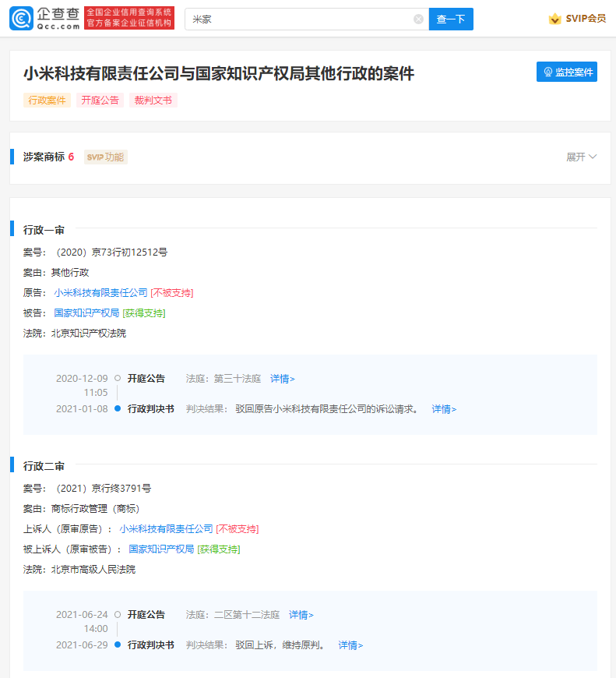Screen dimensions: 616x678
Task: Click the SVIP会员 crown icon
Action: pos(554,19)
